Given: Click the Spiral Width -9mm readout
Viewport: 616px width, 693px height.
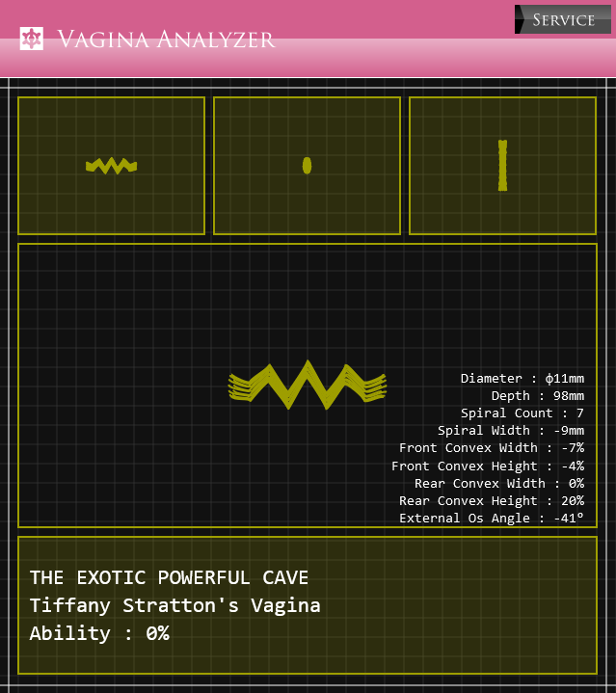Looking at the screenshot, I should 510,431.
